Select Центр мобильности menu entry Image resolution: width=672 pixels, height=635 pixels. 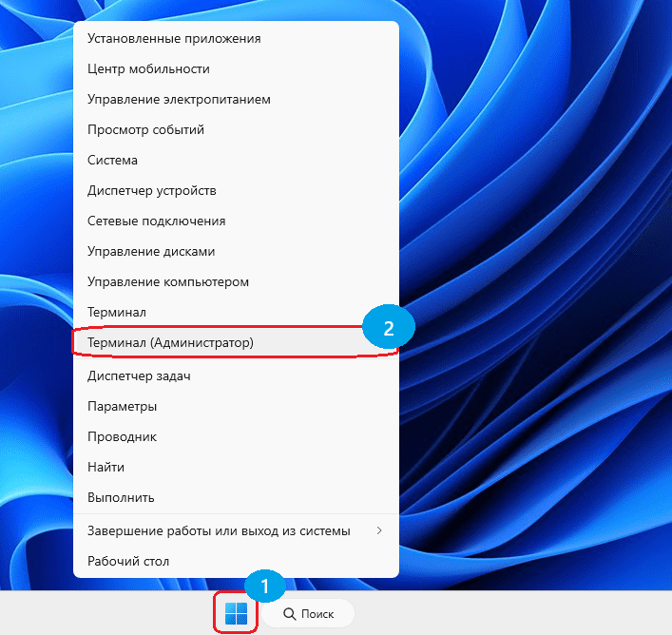click(x=148, y=69)
